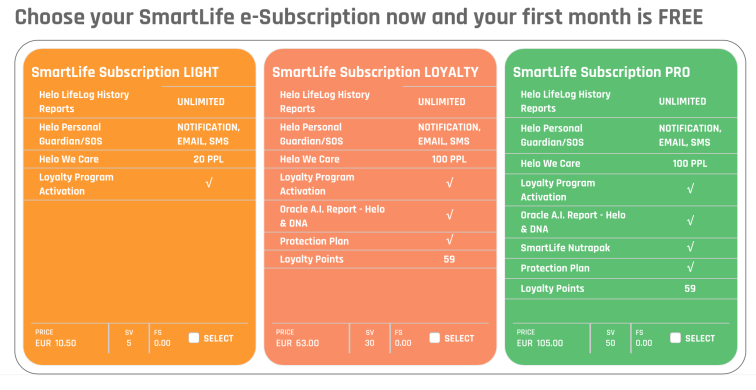Click the Protection Plan checkmark in PRO plan
The height and width of the screenshot is (390, 756).
690,267
